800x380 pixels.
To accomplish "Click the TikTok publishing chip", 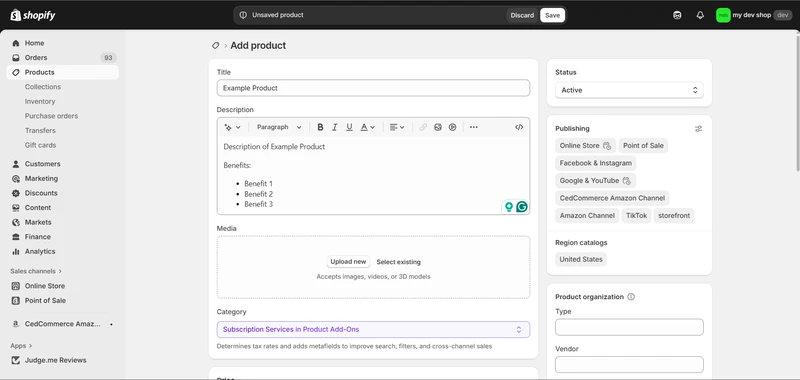I will point(636,216).
